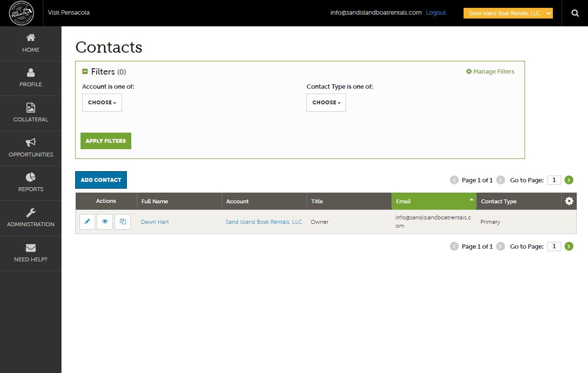Click the Logout link
Image resolution: width=588 pixels, height=373 pixels.
436,13
